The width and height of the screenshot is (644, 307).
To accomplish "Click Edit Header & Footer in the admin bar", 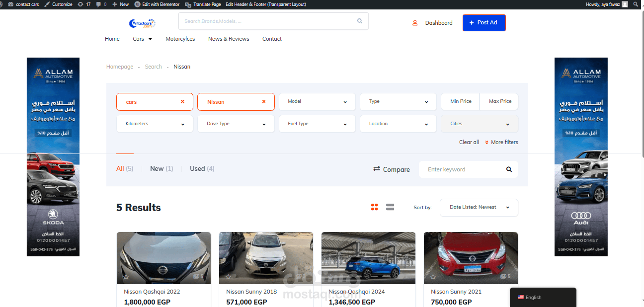I will [266, 4].
